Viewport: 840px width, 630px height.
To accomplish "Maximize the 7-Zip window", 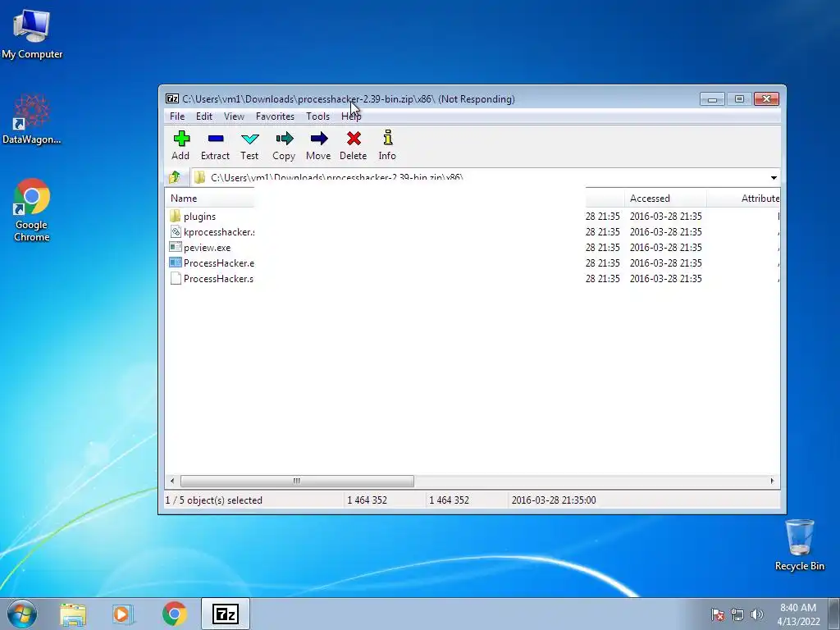I will (739, 99).
